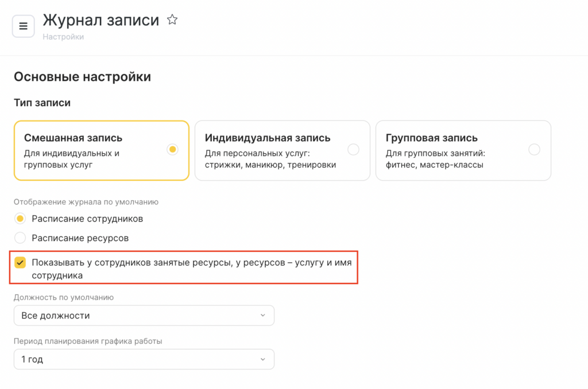This screenshot has width=588, height=389.
Task: Click the Настройки breadcrumb link
Action: [63, 37]
